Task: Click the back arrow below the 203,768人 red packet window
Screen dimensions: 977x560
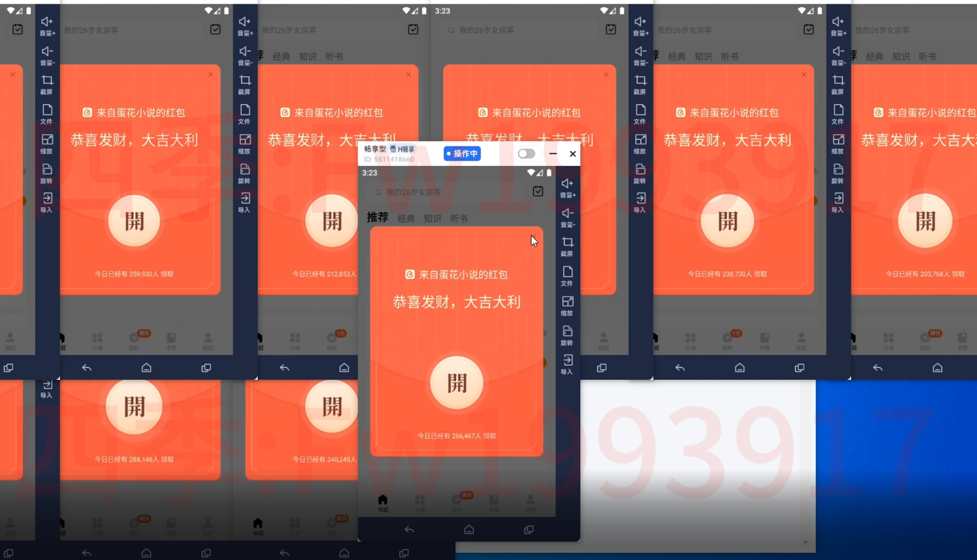Action: (x=878, y=368)
